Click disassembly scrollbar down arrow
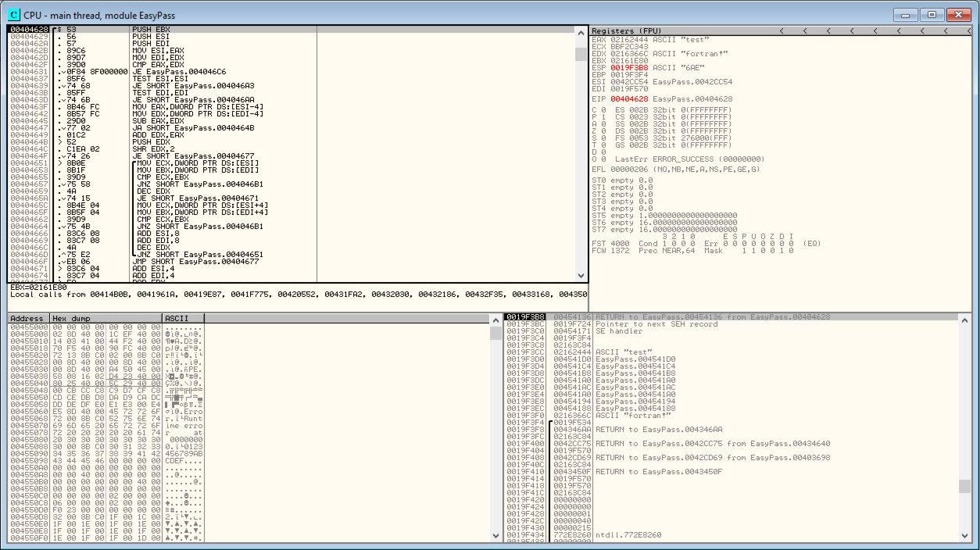 point(581,276)
